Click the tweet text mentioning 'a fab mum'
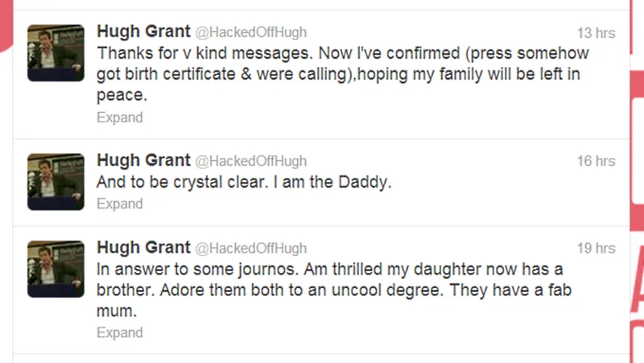Image resolution: width=644 pixels, height=363 pixels. [x=334, y=289]
